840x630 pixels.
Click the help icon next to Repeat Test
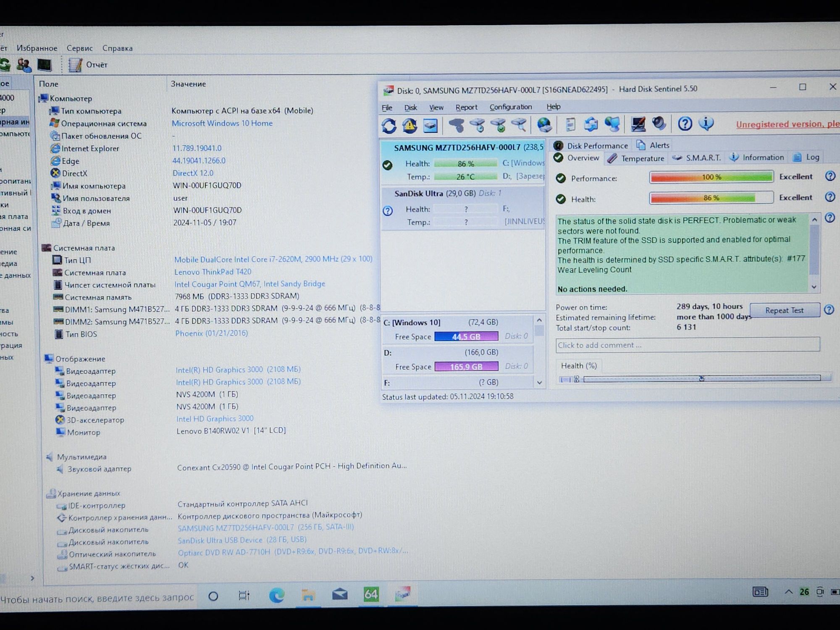click(829, 310)
